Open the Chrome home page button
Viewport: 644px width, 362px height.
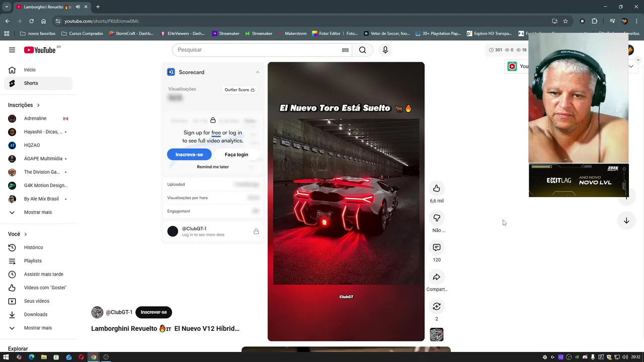[x=44, y=21]
